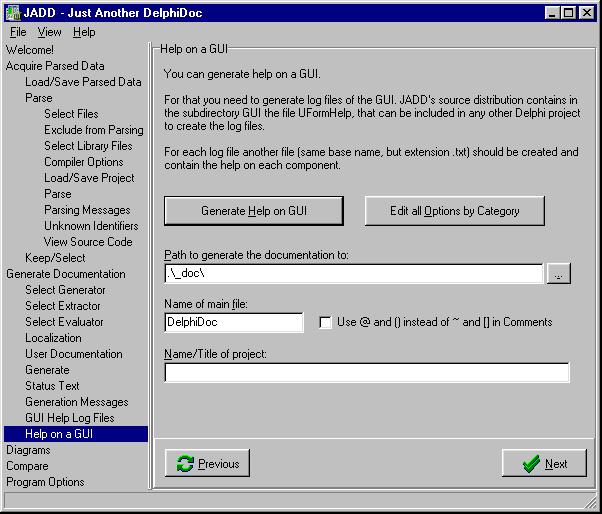Viewport: 602px width, 514px height.
Task: Open the View menu
Action: click(x=49, y=32)
